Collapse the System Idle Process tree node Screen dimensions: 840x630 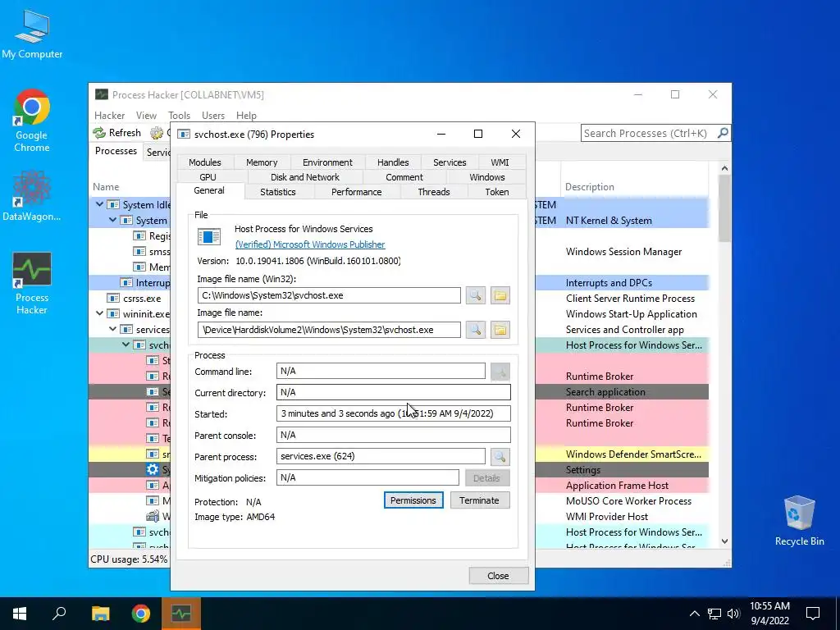pyautogui.click(x=99, y=204)
